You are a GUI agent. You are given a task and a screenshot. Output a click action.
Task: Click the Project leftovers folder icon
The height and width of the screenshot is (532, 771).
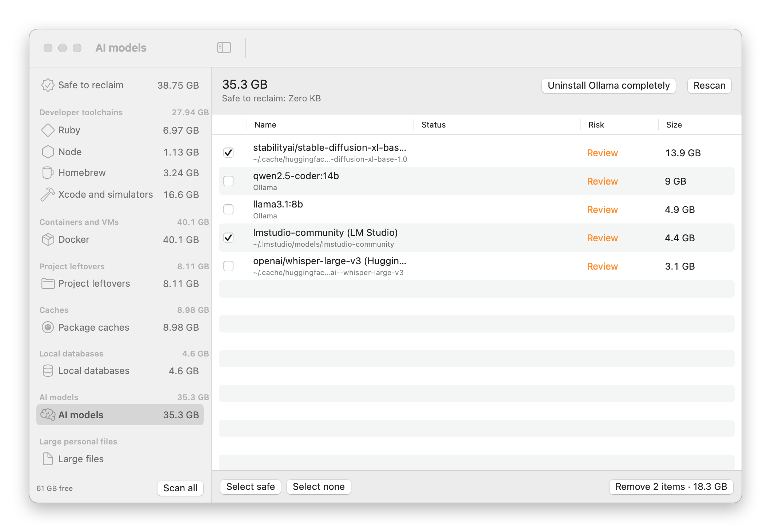48,283
